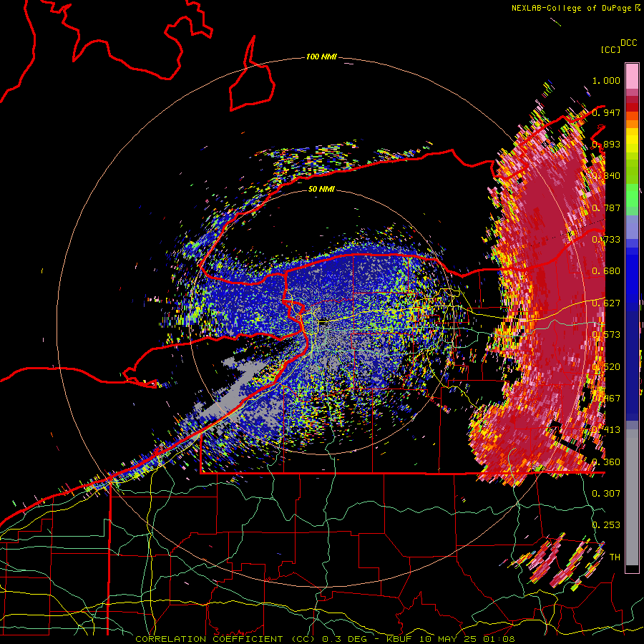Click the 0.627 legend value

pos(606,303)
